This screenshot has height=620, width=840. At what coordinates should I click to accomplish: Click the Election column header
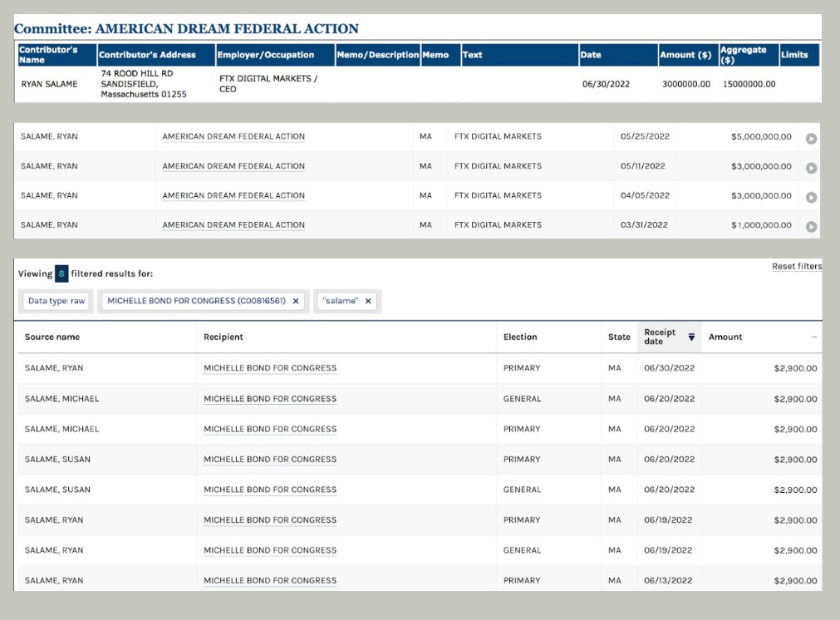click(x=519, y=337)
